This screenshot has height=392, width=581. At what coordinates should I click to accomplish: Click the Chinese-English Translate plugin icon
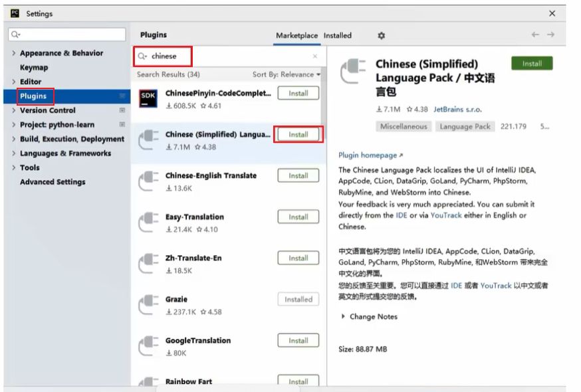pyautogui.click(x=148, y=181)
